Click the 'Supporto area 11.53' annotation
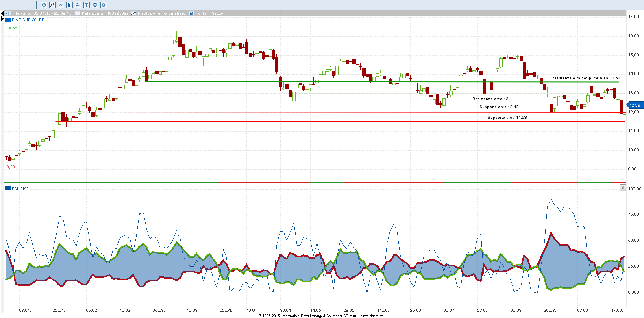The width and height of the screenshot is (644, 318). (507, 118)
